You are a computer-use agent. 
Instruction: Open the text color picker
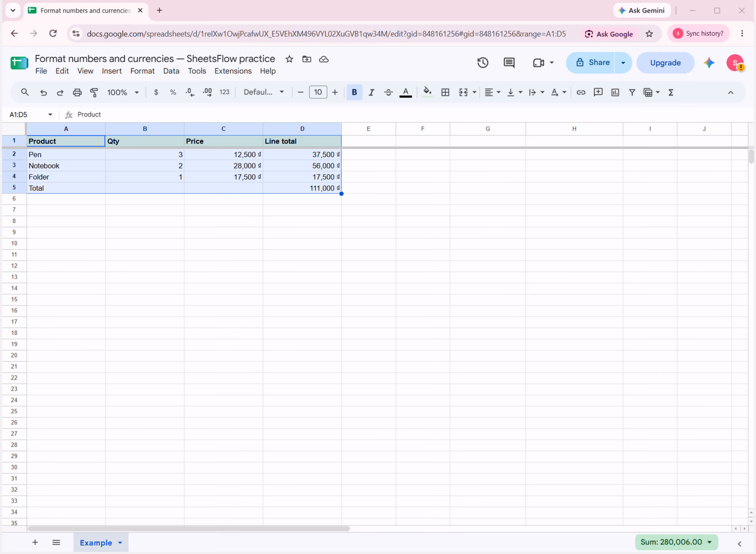point(405,92)
